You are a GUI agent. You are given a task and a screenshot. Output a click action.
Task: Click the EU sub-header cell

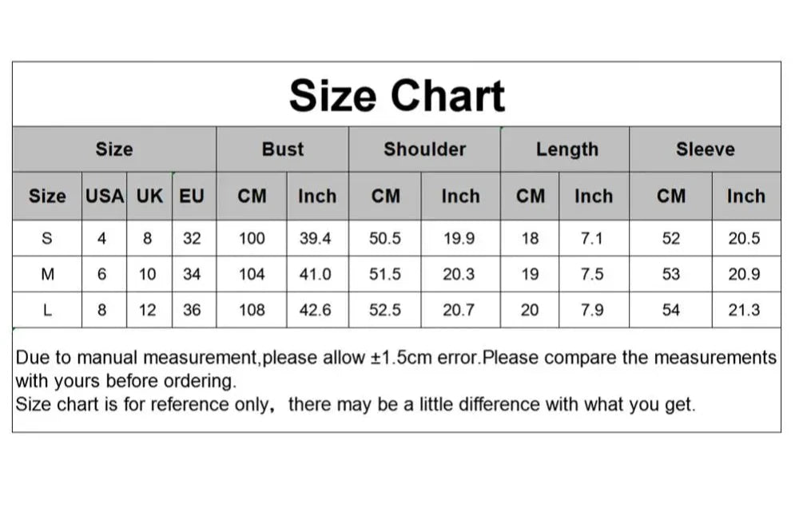pos(192,196)
